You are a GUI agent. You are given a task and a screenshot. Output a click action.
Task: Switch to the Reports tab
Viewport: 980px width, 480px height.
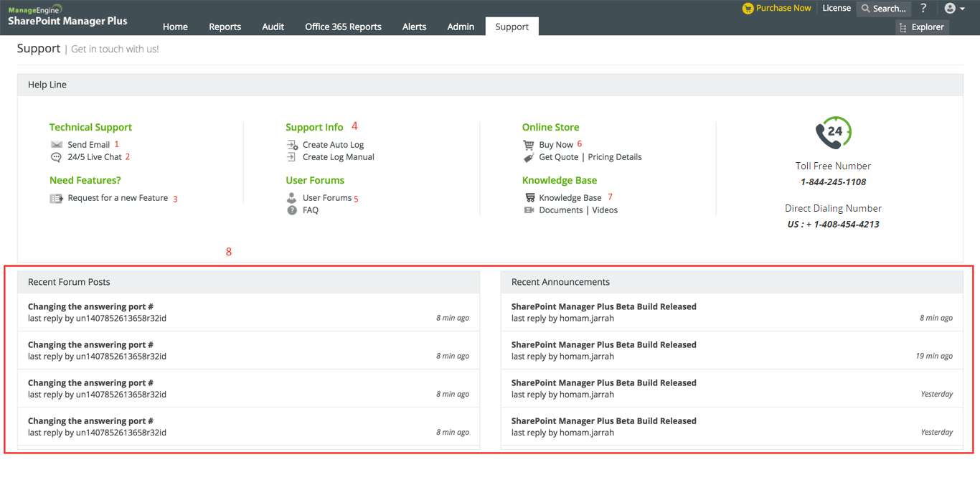225,27
